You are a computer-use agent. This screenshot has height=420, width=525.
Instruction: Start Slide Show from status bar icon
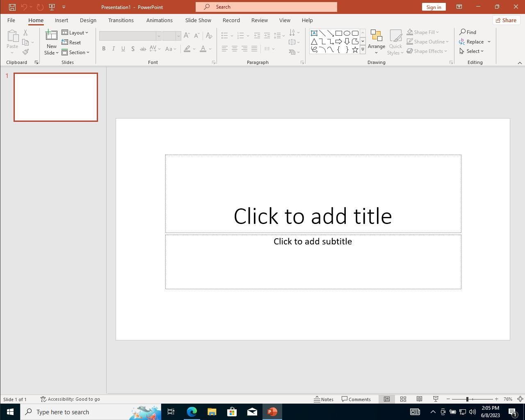[x=436, y=399]
